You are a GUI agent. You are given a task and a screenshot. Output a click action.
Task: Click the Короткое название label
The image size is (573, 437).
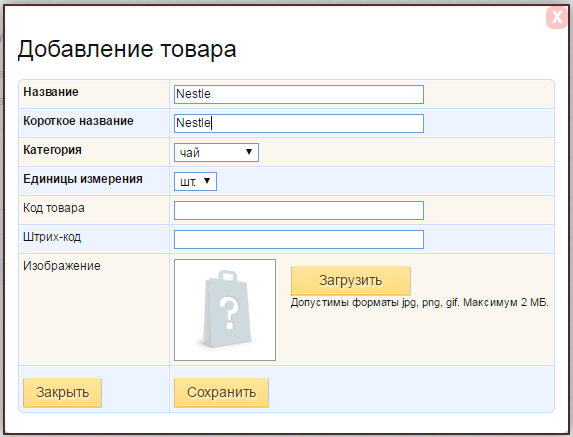coord(78,121)
